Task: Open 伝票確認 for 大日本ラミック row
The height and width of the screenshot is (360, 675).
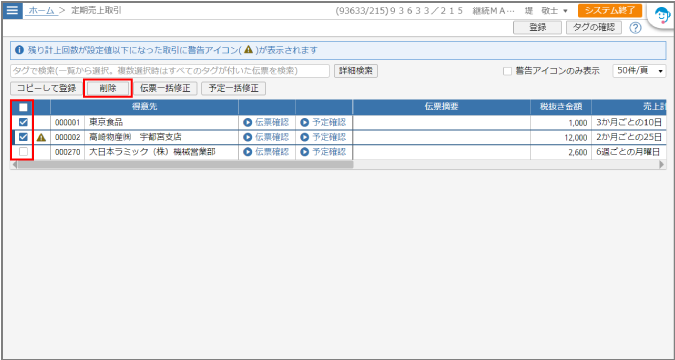Action: click(266, 152)
